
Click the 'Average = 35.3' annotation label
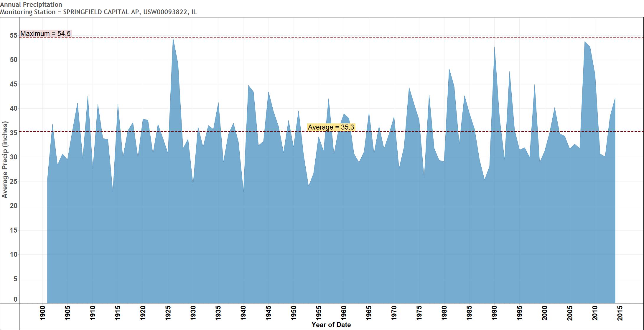click(x=332, y=127)
